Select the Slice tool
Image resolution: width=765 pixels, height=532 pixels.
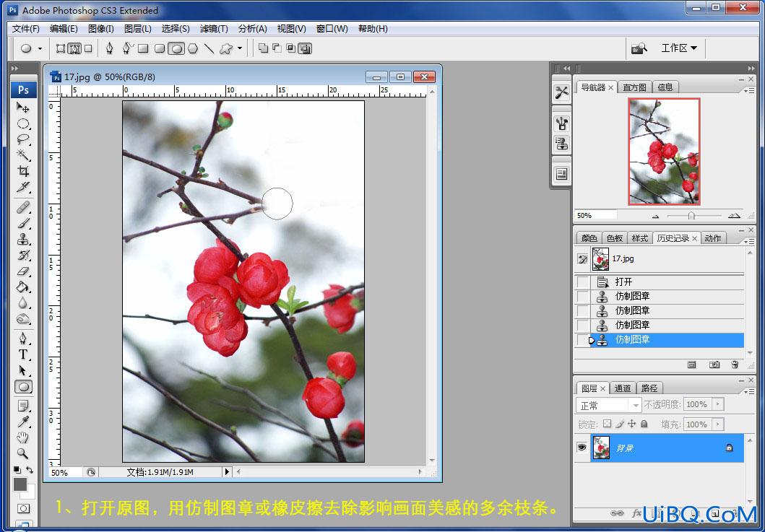pyautogui.click(x=23, y=187)
